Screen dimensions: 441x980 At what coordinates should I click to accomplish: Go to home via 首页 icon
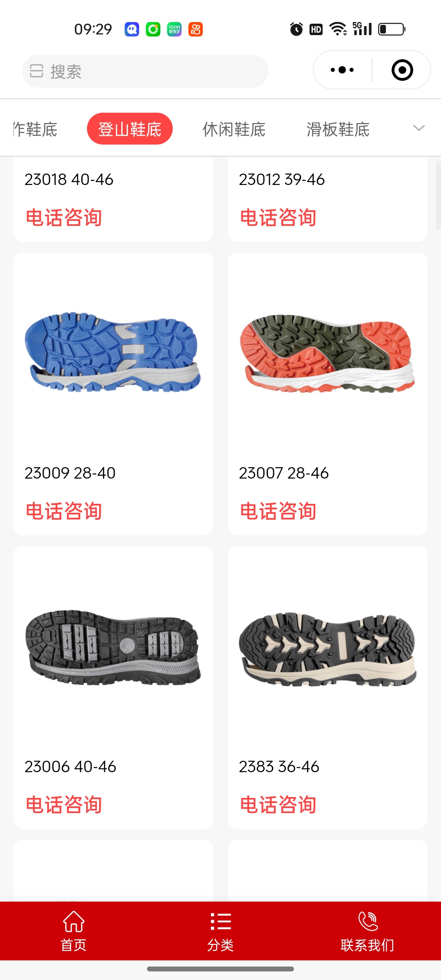pyautogui.click(x=73, y=921)
